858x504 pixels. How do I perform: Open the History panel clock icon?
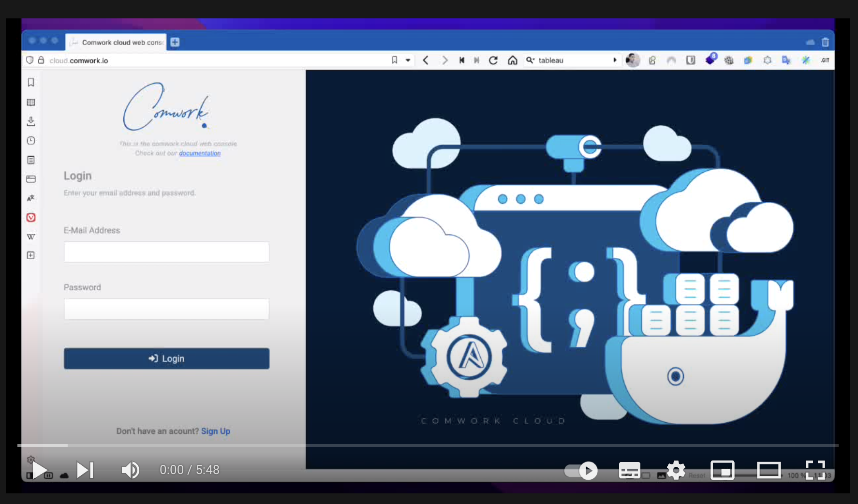point(31,141)
